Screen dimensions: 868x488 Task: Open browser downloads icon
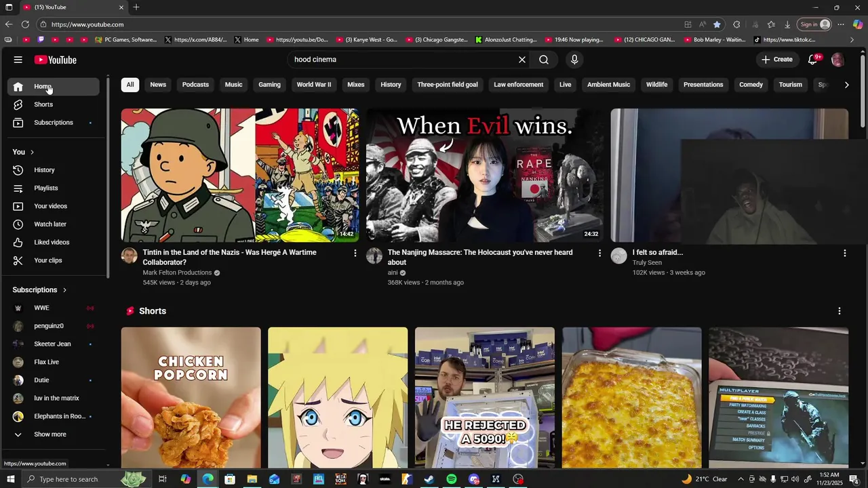[787, 24]
